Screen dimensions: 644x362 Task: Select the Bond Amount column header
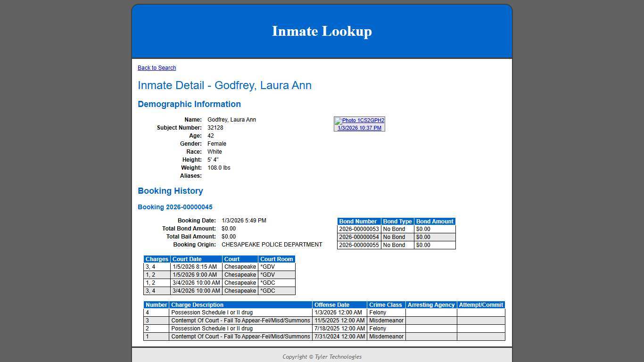[434, 221]
